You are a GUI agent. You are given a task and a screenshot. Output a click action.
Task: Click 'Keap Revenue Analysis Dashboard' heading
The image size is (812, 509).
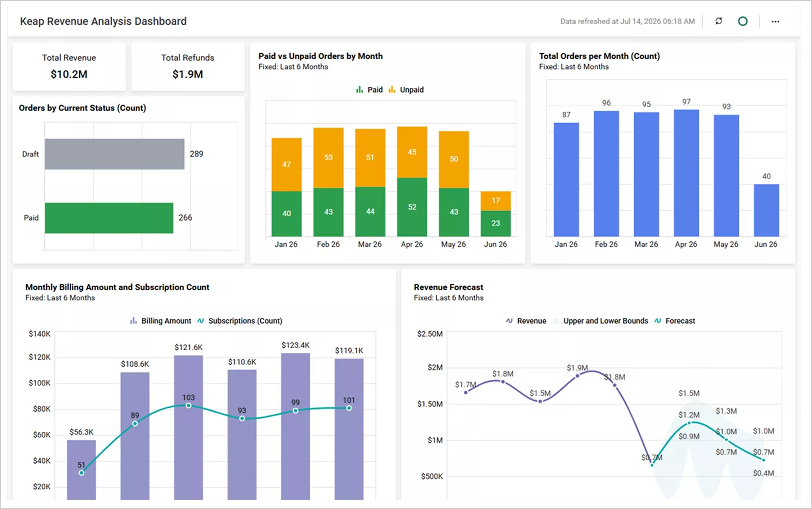pos(103,21)
